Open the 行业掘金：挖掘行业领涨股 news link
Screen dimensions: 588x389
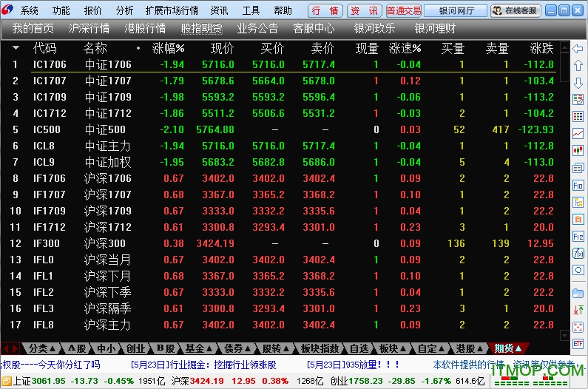[203, 365]
